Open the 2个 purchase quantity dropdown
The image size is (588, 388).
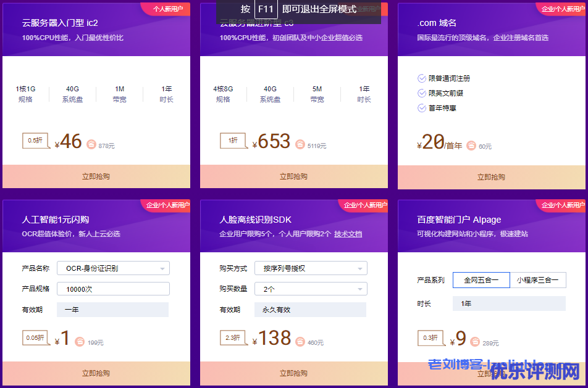[x=311, y=289]
